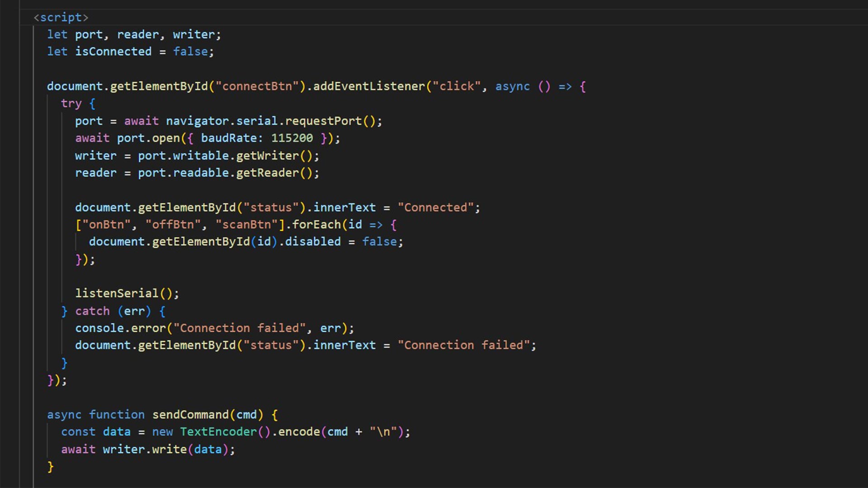868x488 pixels.
Task: Click the "onBtn" array string
Action: 106,225
